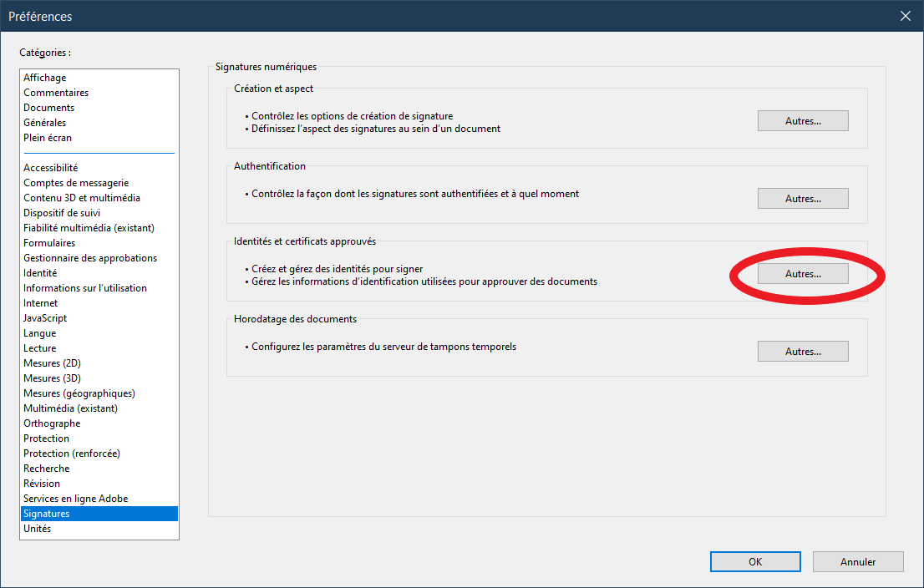This screenshot has height=588, width=924.
Task: Select the highlighted Signatures category
Action: coord(47,514)
